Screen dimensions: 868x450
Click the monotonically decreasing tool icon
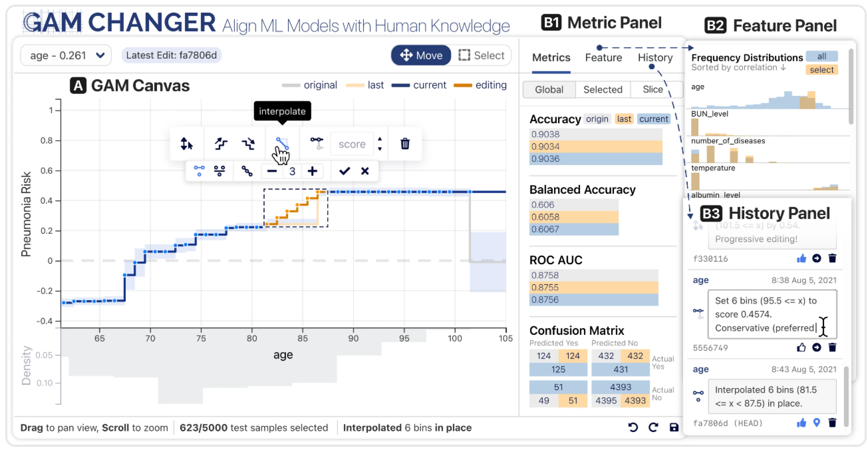tap(248, 144)
